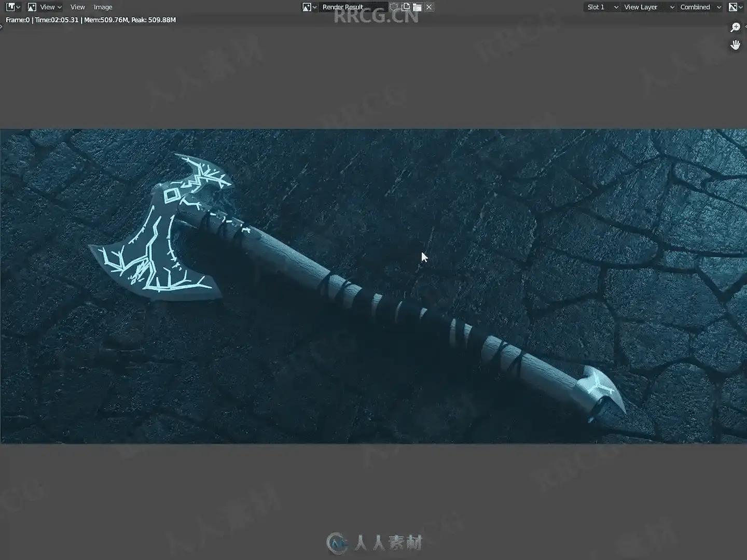The height and width of the screenshot is (560, 747).
Task: Open the Image menu
Action: 103,7
